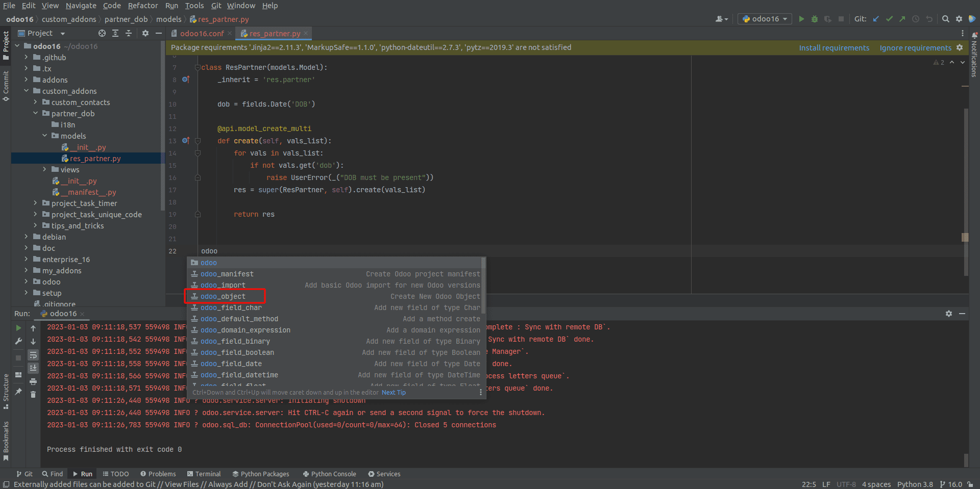Click the stop run square icon
This screenshot has height=489, width=980.
tap(841, 19)
